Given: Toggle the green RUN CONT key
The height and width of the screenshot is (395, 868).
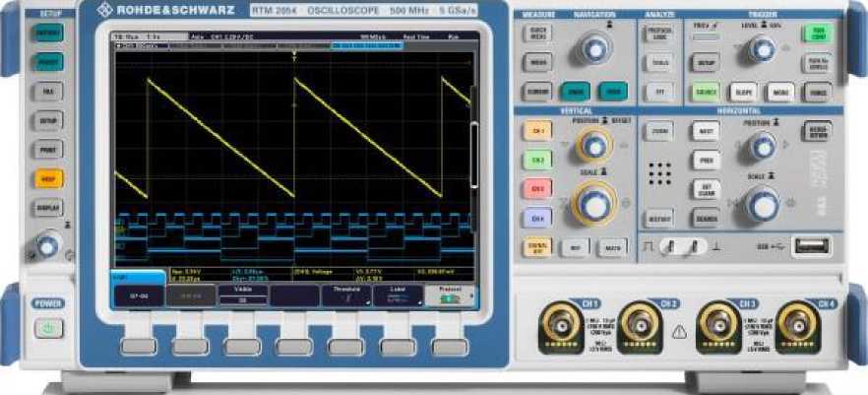Looking at the screenshot, I should click(x=817, y=33).
